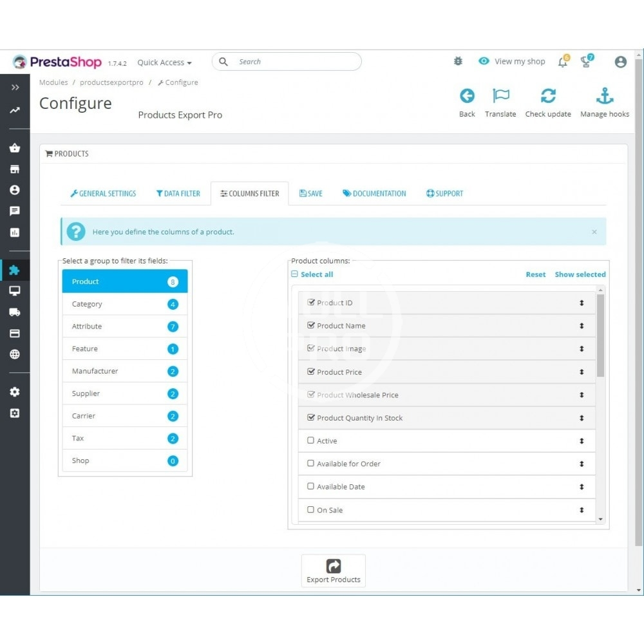Open Modules puzzle icon in sidebar
644x644 pixels.
[x=15, y=270]
